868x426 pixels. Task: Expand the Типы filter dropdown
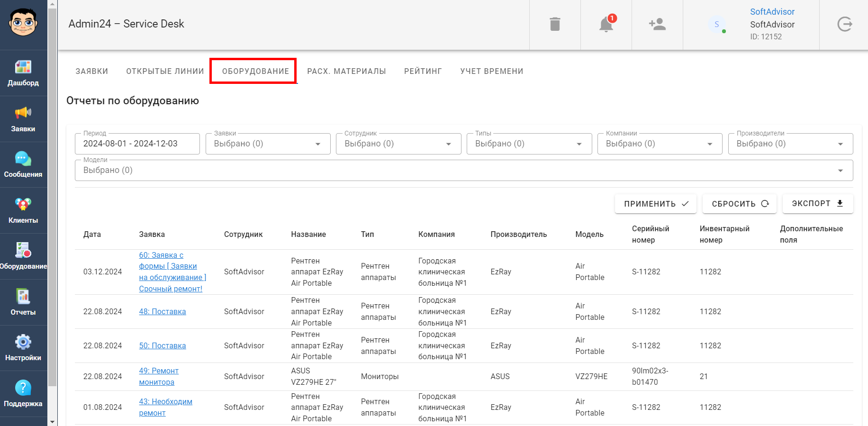click(x=529, y=144)
